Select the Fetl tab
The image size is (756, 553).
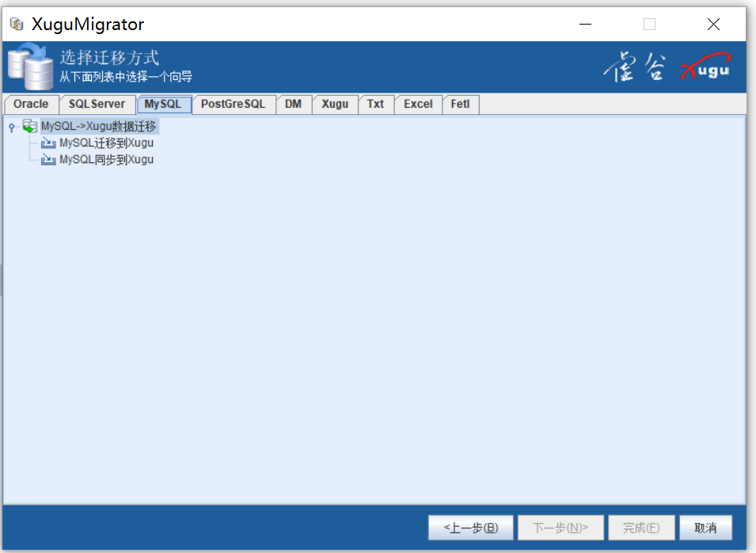(460, 105)
